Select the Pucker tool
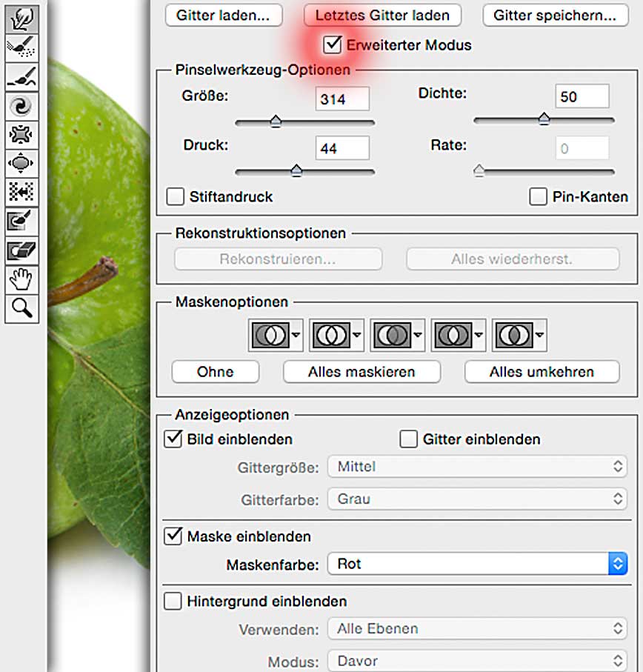643x672 pixels. [21, 135]
